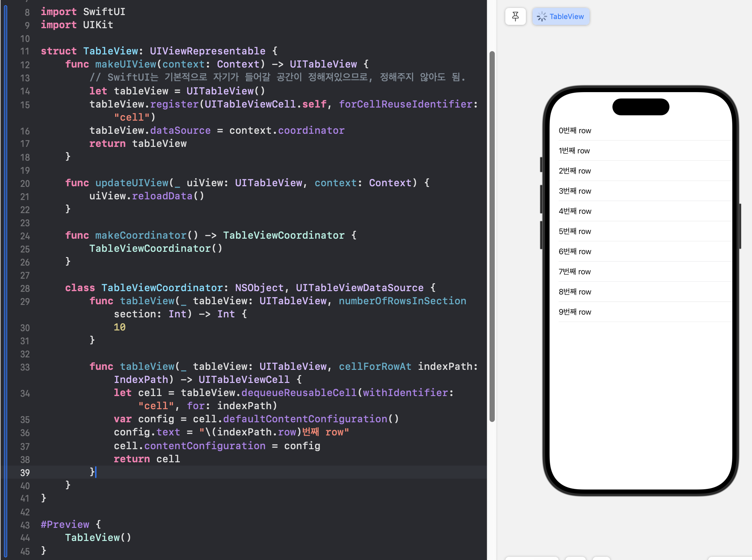752x560 pixels.
Task: Select the 5번째 row cell
Action: [x=574, y=231]
